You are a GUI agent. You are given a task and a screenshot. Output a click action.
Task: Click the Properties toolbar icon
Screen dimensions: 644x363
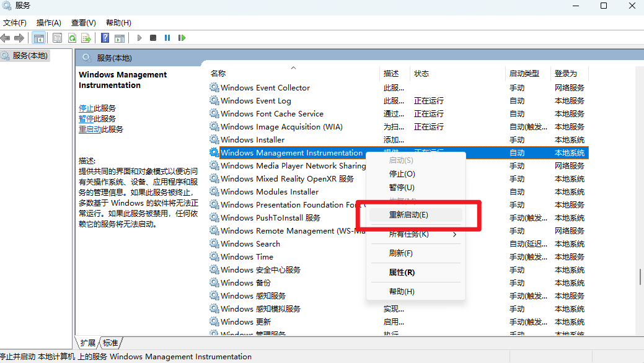pyautogui.click(x=57, y=38)
